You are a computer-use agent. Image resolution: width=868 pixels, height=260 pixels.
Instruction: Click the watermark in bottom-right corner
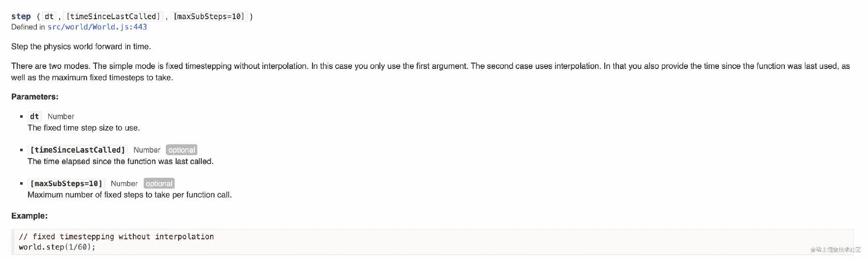pos(836,250)
